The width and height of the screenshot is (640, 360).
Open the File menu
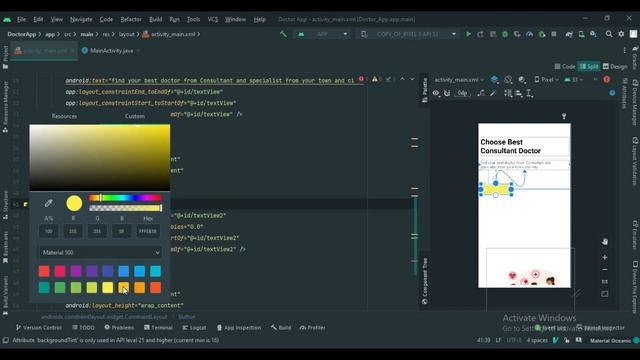click(x=21, y=19)
